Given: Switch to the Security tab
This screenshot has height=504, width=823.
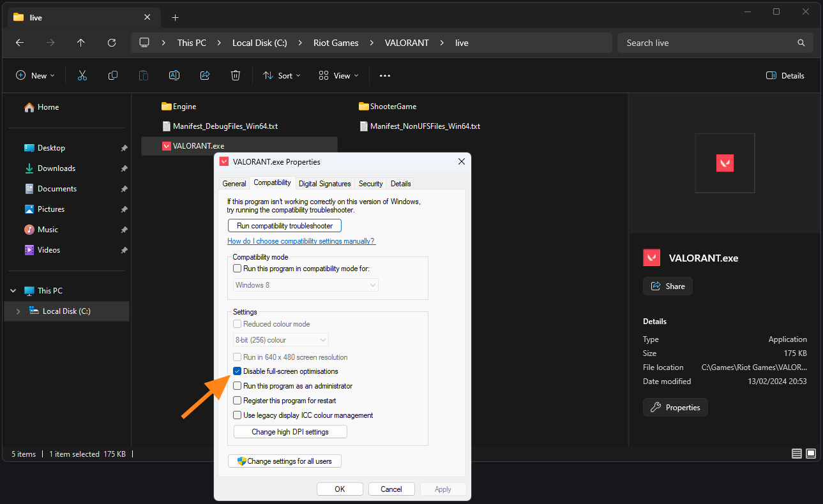Looking at the screenshot, I should [x=370, y=184].
